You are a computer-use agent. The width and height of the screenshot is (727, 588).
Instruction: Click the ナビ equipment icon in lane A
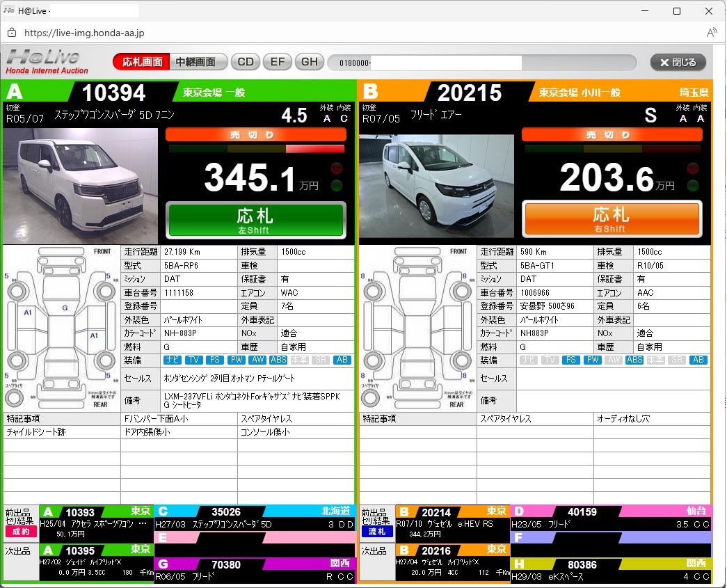pyautogui.click(x=173, y=360)
